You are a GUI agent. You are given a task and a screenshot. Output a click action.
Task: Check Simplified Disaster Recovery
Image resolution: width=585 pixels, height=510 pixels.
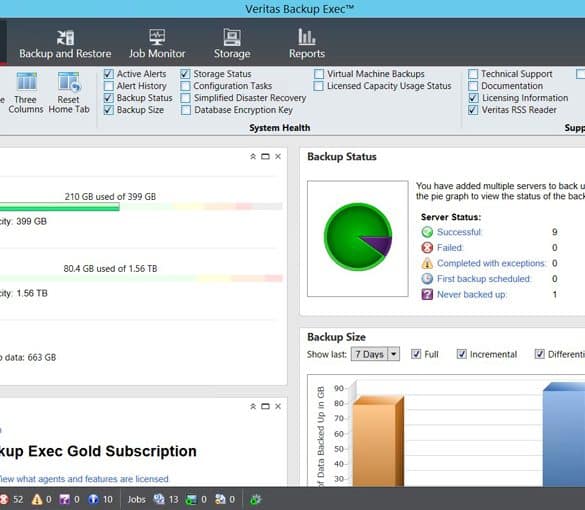pos(185,98)
